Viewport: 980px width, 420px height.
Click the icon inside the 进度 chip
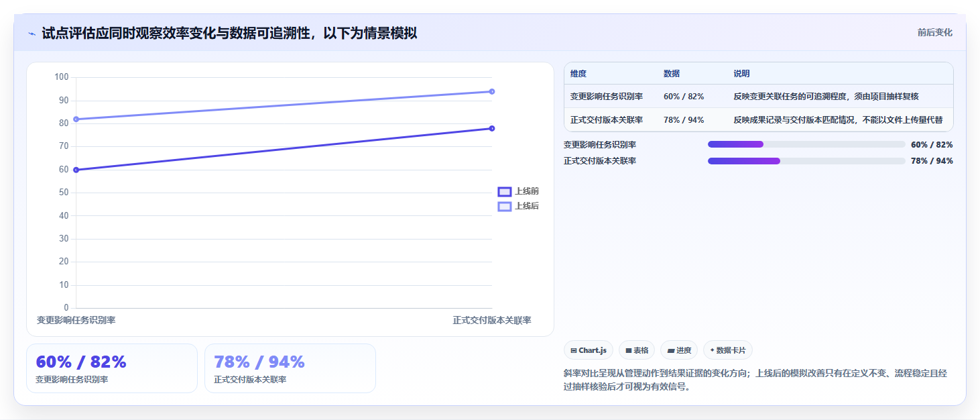[670, 350]
